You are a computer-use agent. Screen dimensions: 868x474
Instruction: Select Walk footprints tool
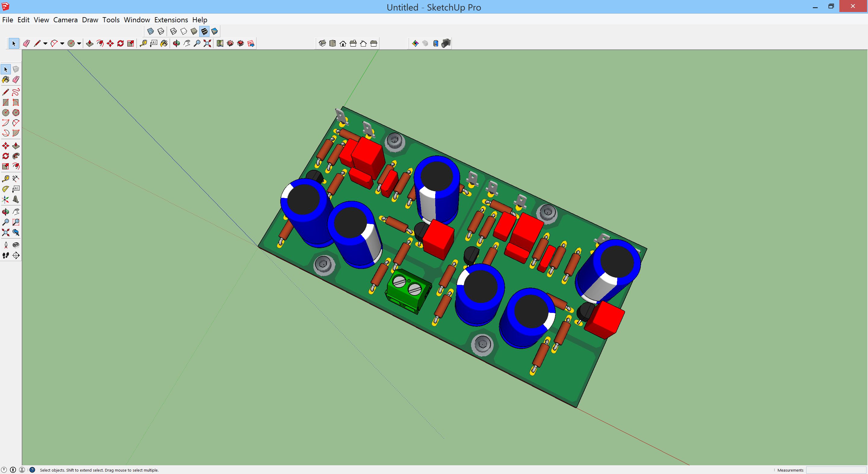click(6, 255)
